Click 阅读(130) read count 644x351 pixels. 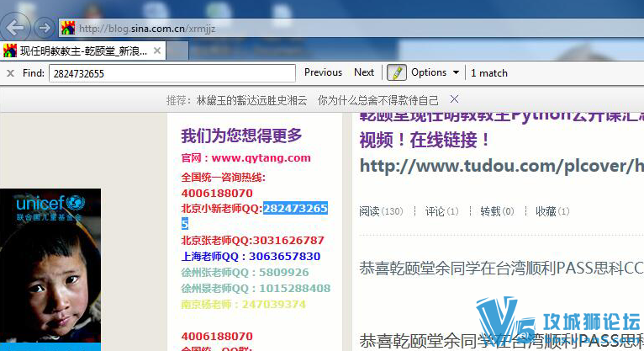[381, 211]
